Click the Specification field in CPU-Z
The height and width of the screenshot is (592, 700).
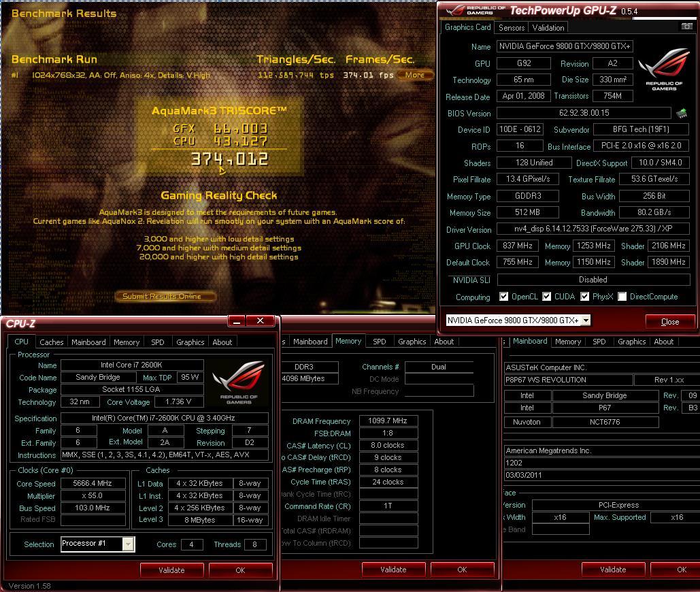click(x=165, y=418)
